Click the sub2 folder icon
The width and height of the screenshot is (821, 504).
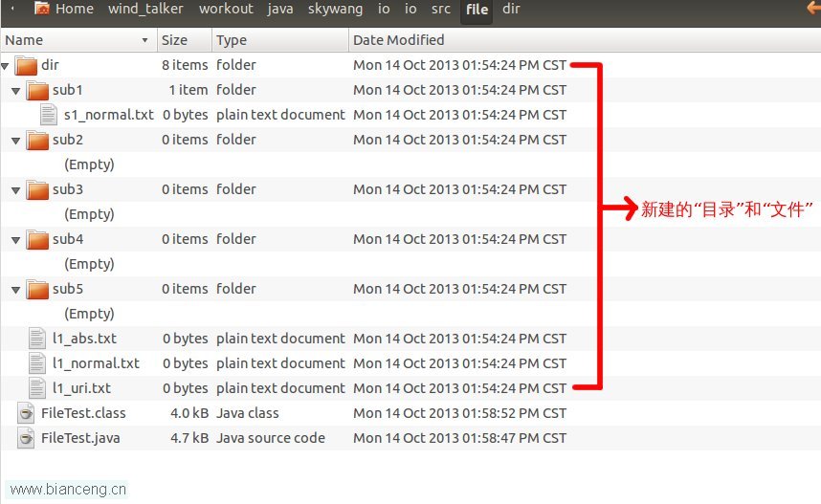[37, 140]
